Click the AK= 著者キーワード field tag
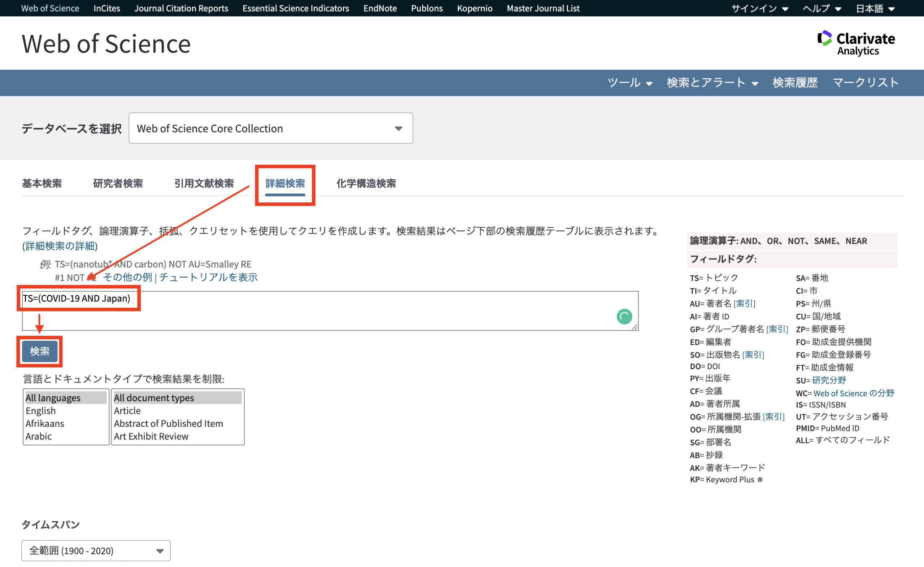 pyautogui.click(x=727, y=468)
